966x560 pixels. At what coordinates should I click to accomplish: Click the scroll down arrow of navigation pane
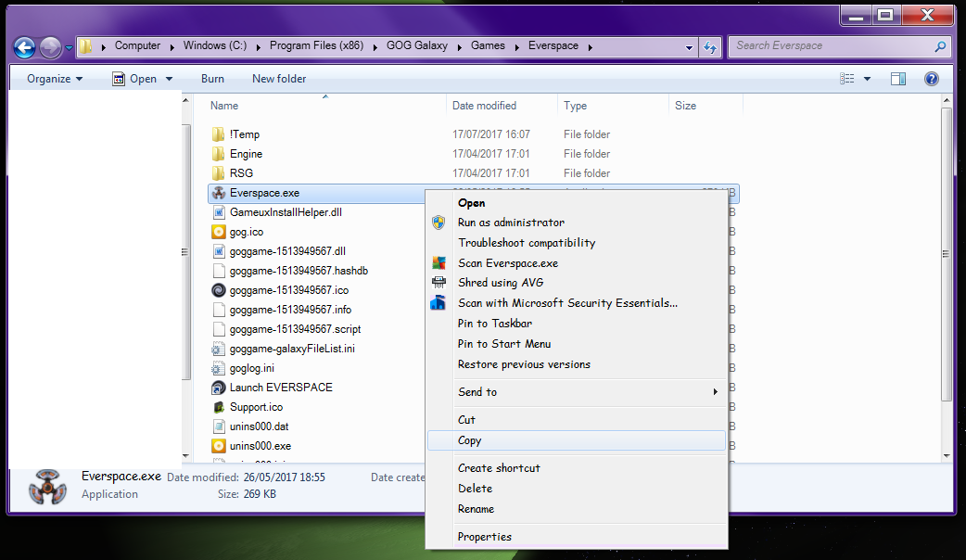[186, 456]
